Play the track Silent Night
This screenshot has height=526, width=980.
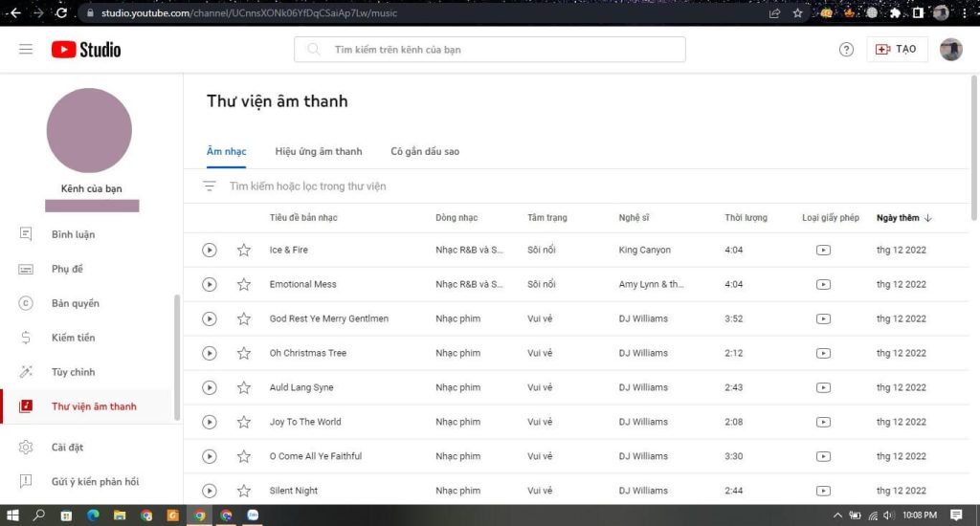(210, 491)
